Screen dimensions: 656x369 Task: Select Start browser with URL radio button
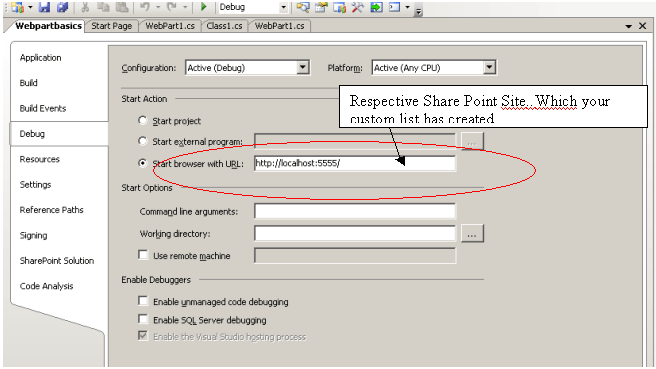click(143, 163)
